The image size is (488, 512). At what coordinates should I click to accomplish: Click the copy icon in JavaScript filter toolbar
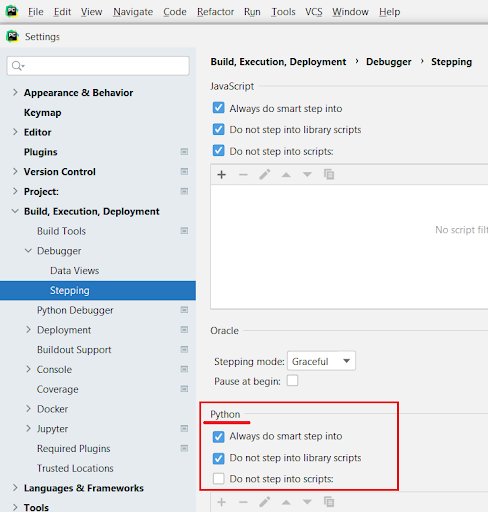tap(329, 174)
